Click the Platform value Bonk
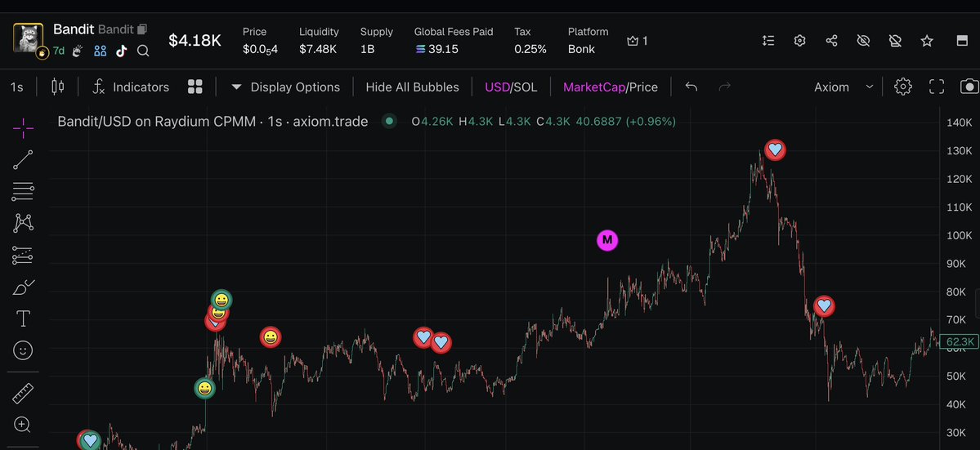The width and height of the screenshot is (980, 450). tap(581, 49)
